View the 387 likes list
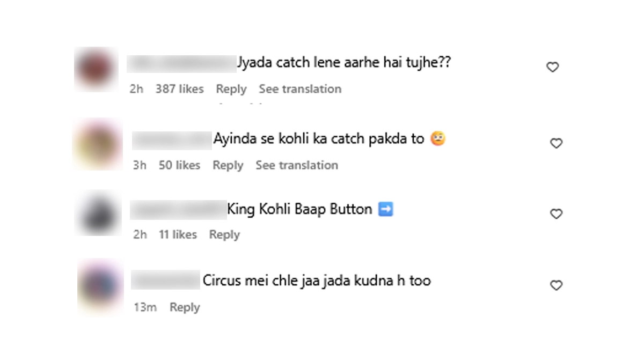This screenshot has height=362, width=644. coord(180,89)
